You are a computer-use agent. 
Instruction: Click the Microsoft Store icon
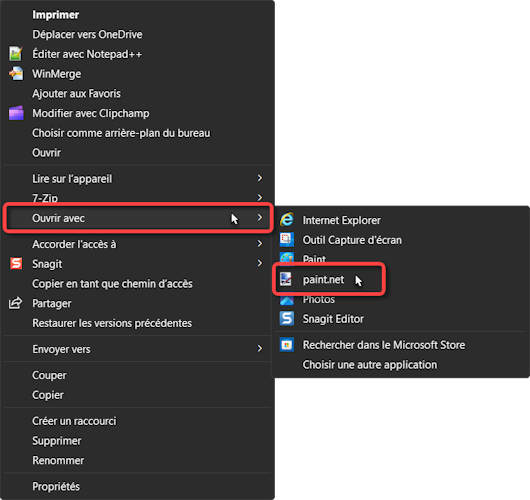tap(287, 345)
